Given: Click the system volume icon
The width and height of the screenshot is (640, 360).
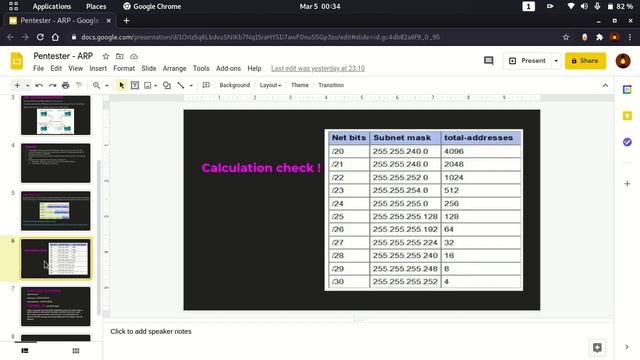Looking at the screenshot, I should click(x=584, y=7).
